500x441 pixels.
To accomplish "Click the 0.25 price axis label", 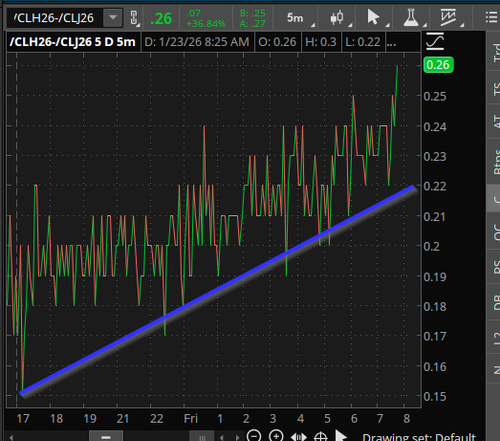I will (x=435, y=96).
